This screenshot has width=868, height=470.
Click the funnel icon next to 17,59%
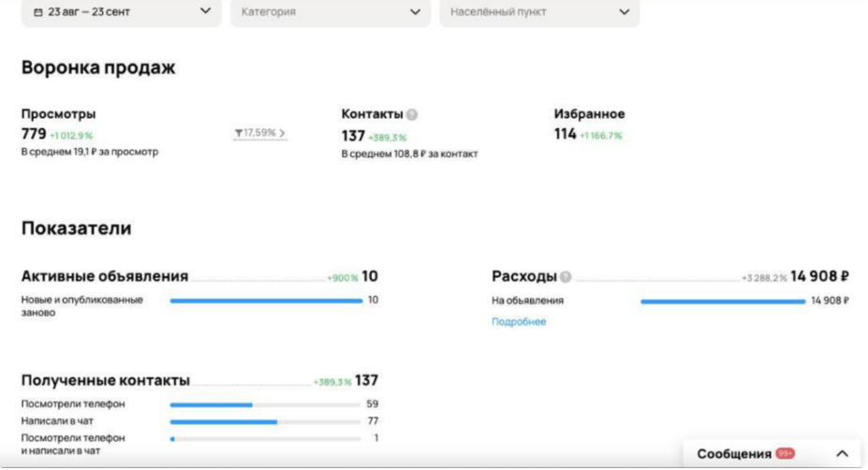(239, 133)
